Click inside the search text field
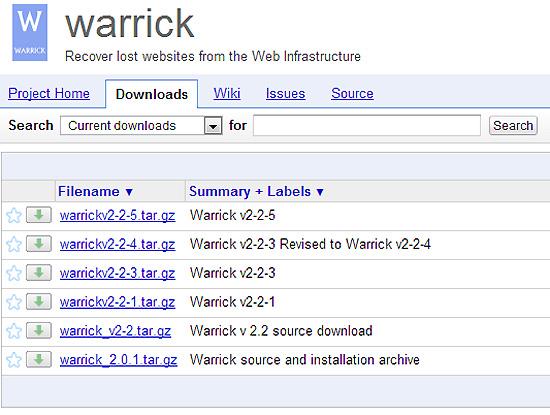 (367, 125)
